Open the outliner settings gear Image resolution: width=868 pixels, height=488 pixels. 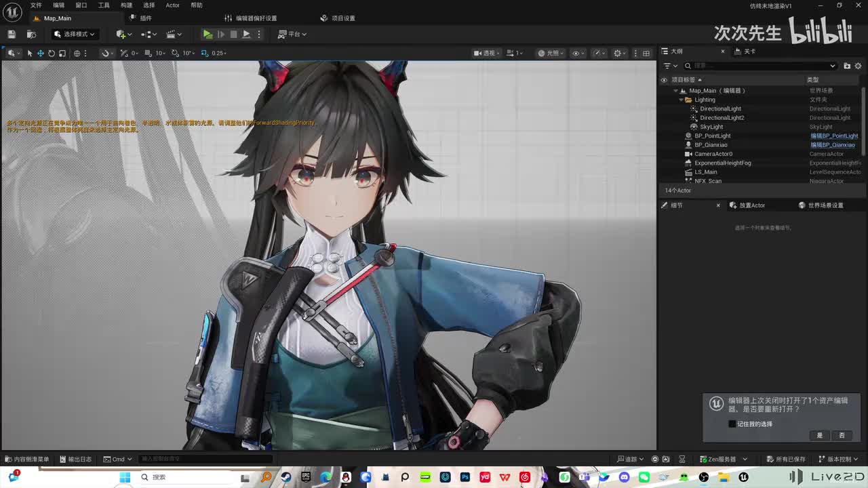(x=859, y=66)
